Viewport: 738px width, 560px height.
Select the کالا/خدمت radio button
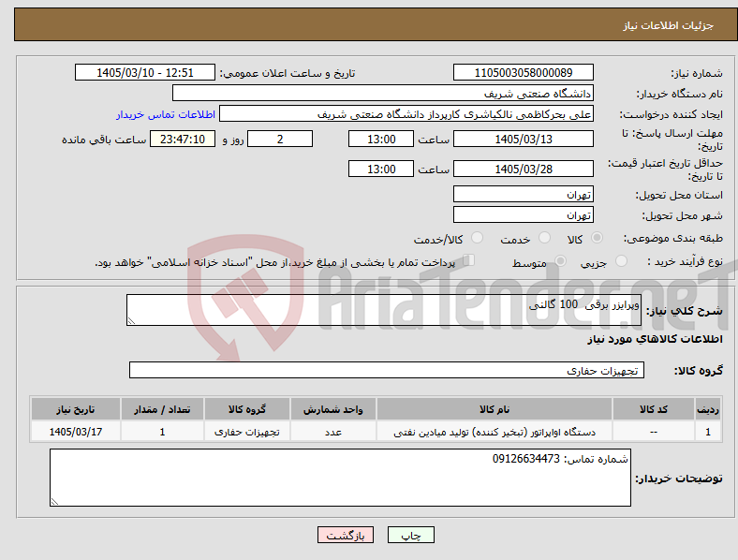(478, 238)
